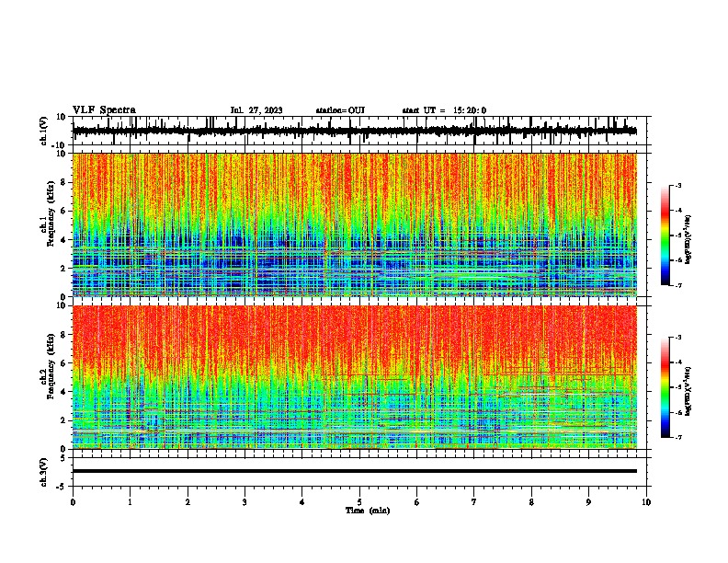Click the ch.2 frequency axis "8" tick
The height and width of the screenshot is (563, 728).
click(x=63, y=335)
